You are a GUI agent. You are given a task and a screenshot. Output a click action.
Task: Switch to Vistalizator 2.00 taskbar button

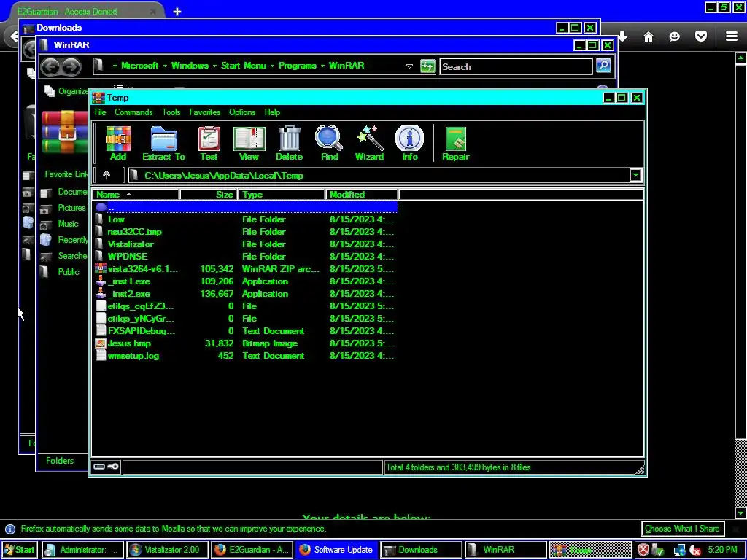click(167, 550)
